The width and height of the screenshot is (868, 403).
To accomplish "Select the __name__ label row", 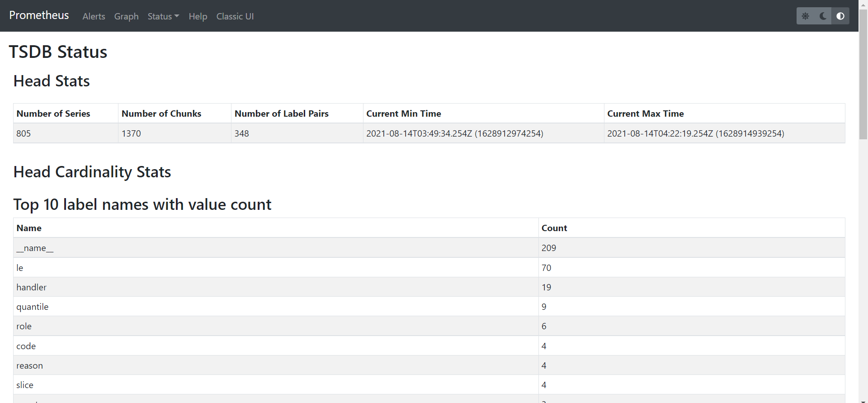I will (429, 248).
